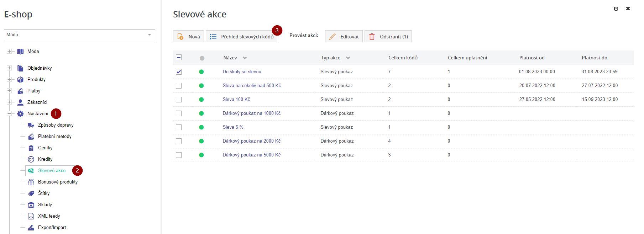
Task: Collapse the Nastavení tree node
Action: tap(9, 114)
